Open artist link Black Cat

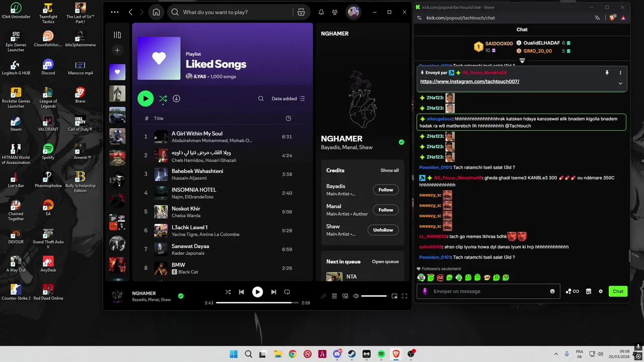click(x=188, y=272)
